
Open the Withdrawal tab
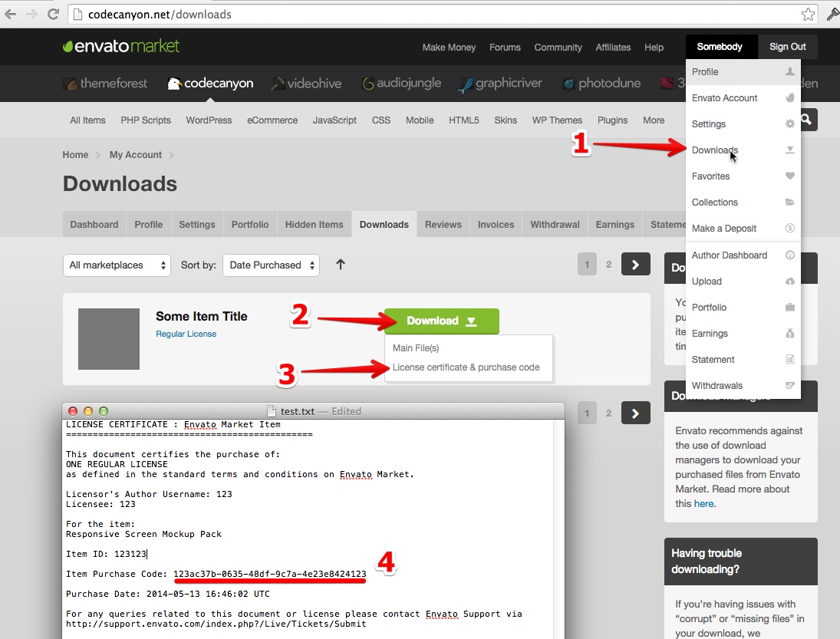click(555, 225)
